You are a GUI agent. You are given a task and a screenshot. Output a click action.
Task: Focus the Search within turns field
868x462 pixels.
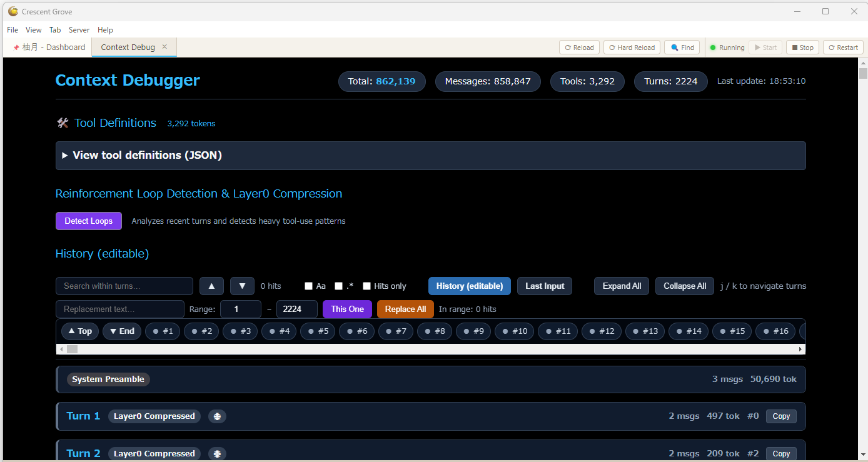(x=124, y=286)
